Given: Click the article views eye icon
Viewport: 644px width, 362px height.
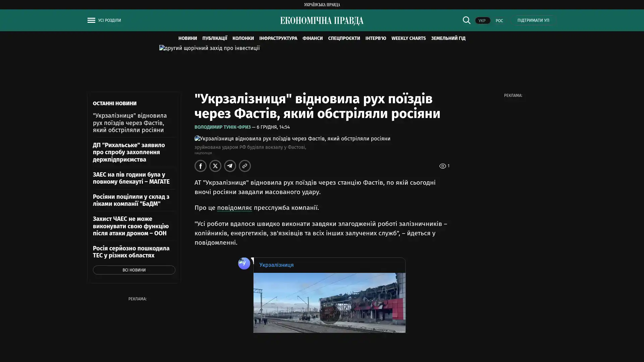Looking at the screenshot, I should tap(442, 166).
